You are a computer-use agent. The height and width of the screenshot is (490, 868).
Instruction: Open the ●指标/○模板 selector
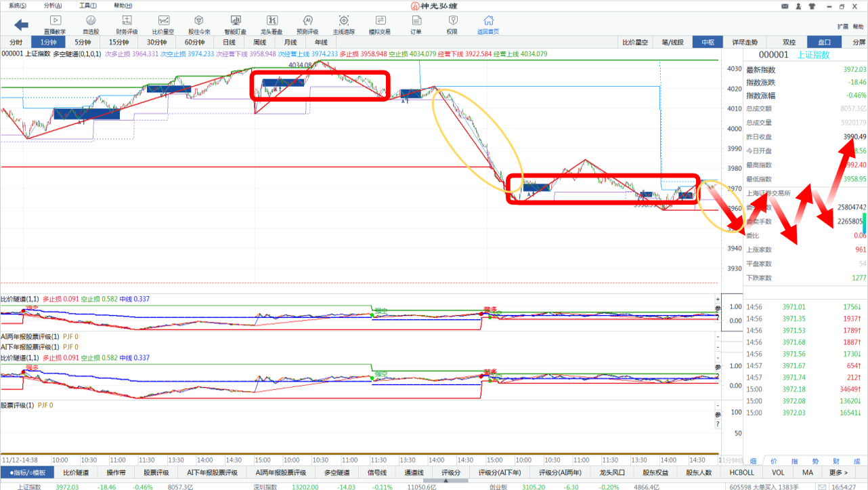27,472
